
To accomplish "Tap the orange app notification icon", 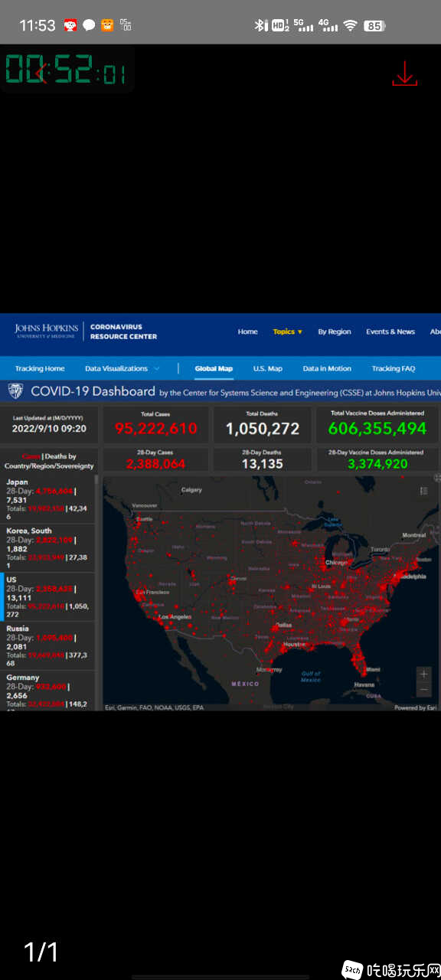I will pos(107,25).
